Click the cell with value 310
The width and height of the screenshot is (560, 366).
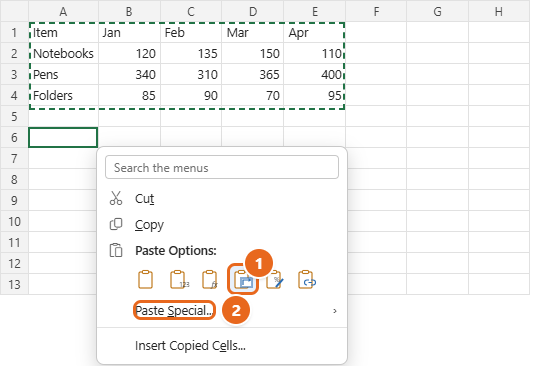pos(191,74)
